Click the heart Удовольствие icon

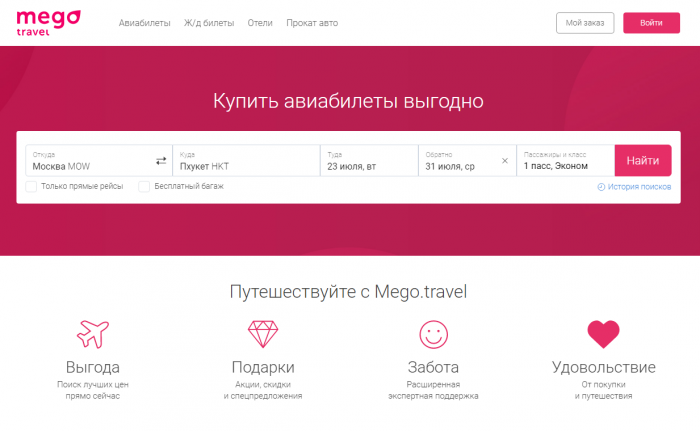(x=604, y=334)
